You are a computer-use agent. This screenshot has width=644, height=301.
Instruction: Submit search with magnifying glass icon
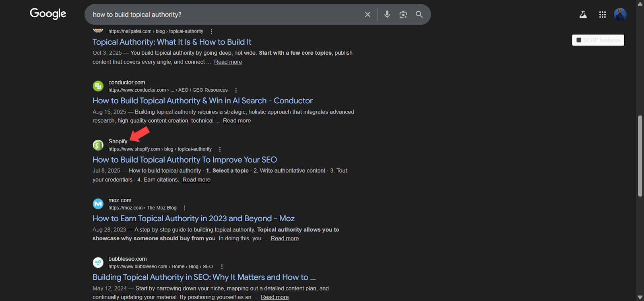[419, 14]
